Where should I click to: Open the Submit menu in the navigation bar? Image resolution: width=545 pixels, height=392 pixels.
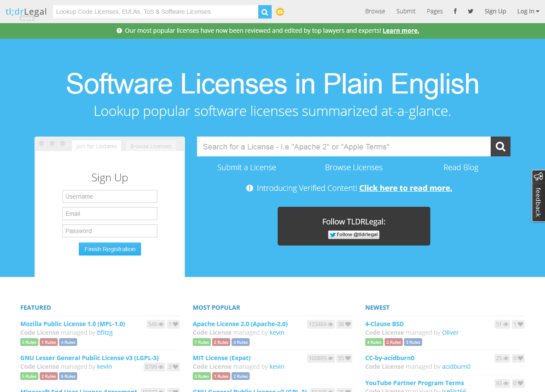click(406, 11)
